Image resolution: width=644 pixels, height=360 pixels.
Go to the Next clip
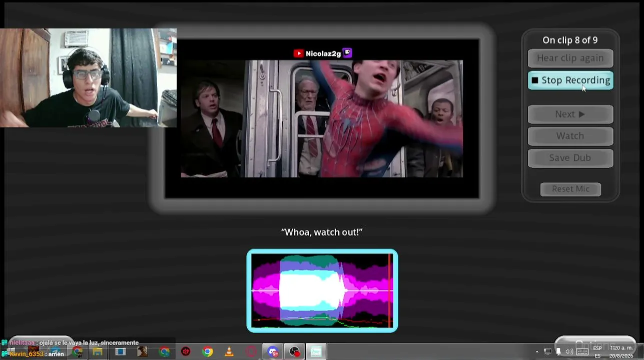[x=570, y=114]
